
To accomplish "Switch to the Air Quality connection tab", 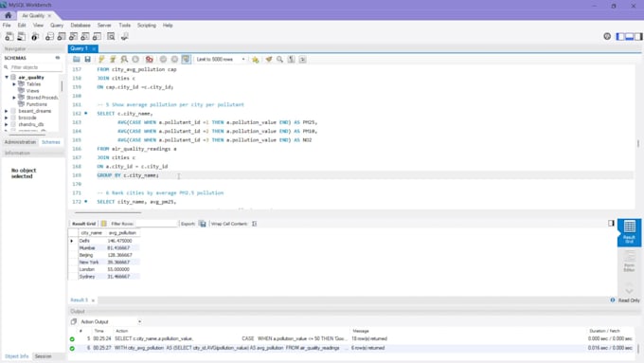I will click(x=33, y=15).
